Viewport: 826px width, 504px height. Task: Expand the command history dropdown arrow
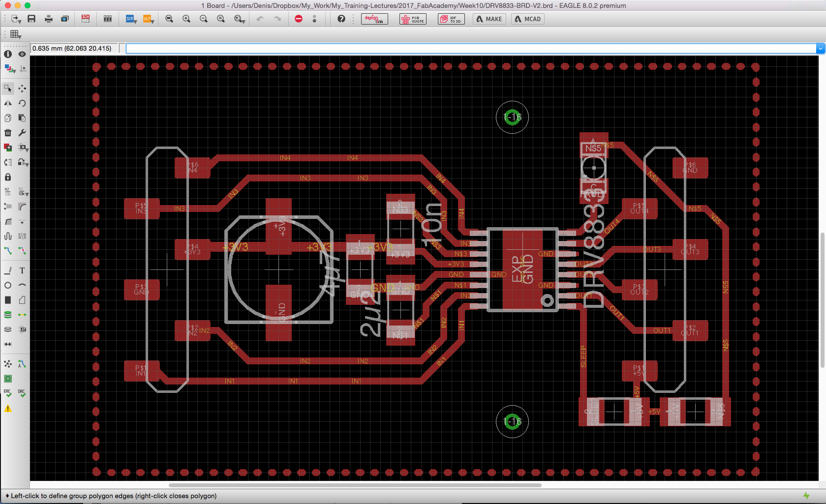(820, 48)
